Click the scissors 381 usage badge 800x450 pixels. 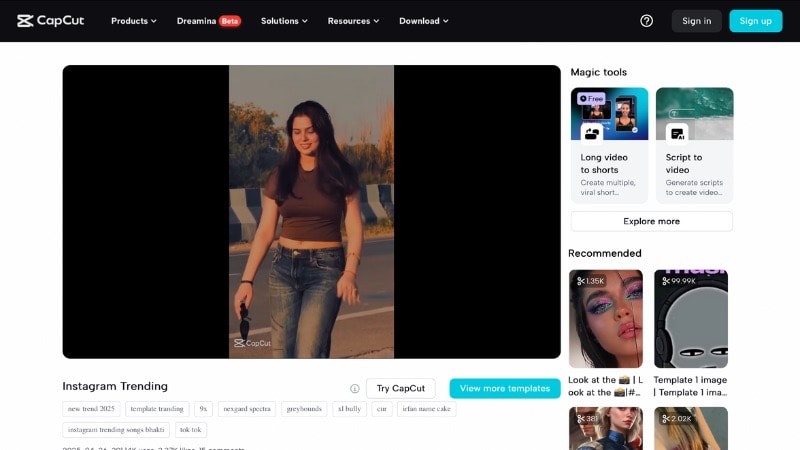pyautogui.click(x=587, y=418)
